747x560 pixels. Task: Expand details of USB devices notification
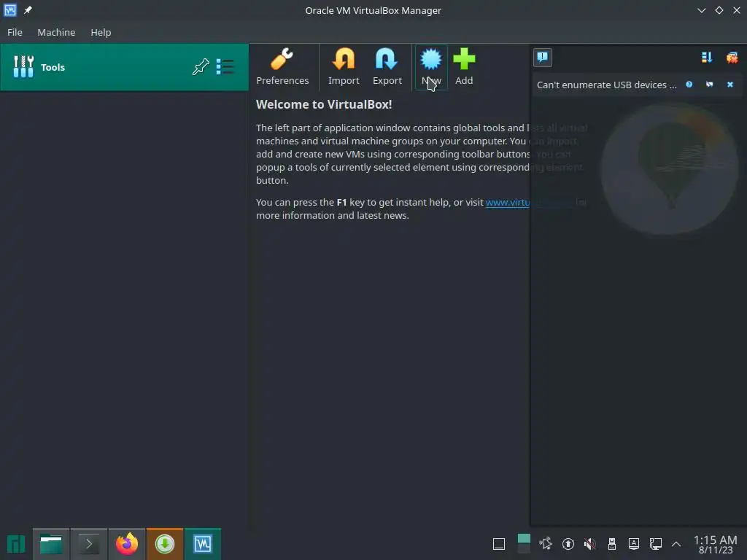(709, 85)
